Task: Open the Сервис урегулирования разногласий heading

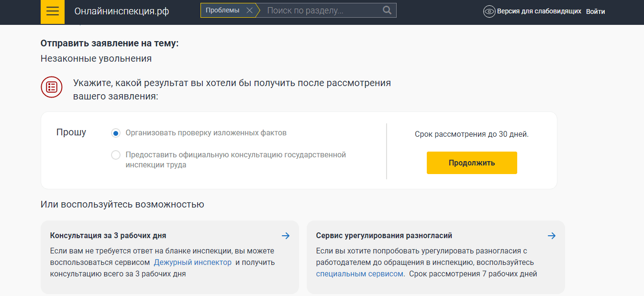Action: (x=384, y=236)
